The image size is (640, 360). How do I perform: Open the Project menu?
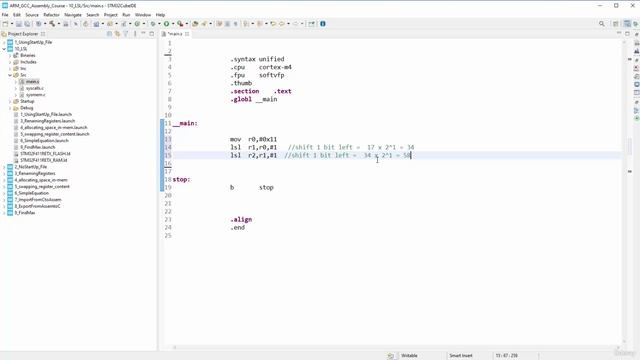(x=111, y=15)
